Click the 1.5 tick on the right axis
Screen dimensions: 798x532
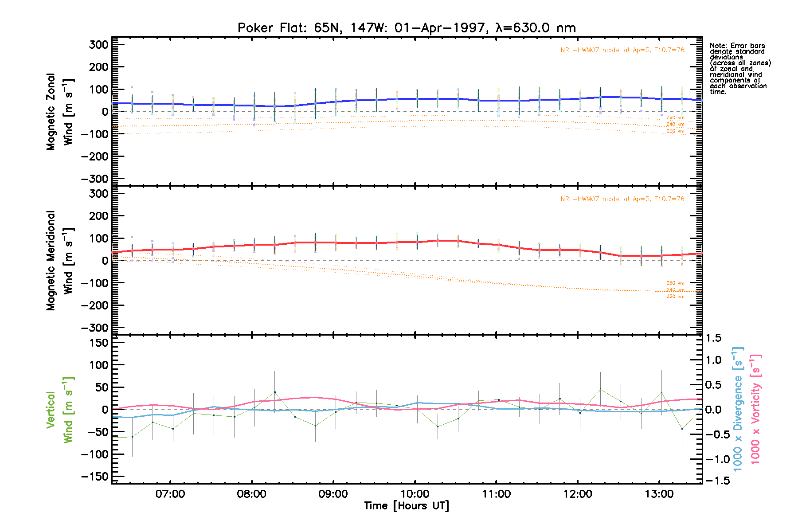point(713,338)
